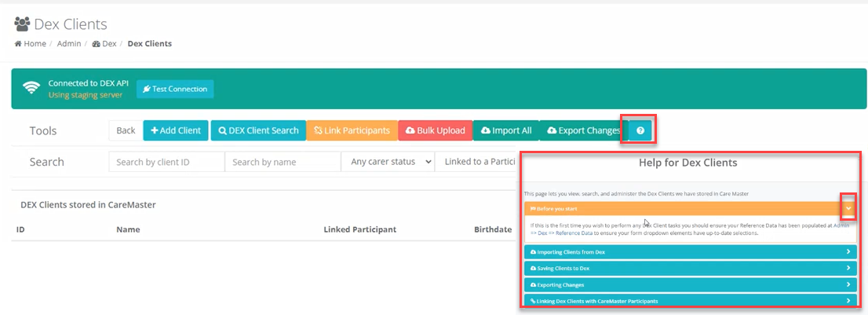
Task: Click the Import All button
Action: pos(506,130)
